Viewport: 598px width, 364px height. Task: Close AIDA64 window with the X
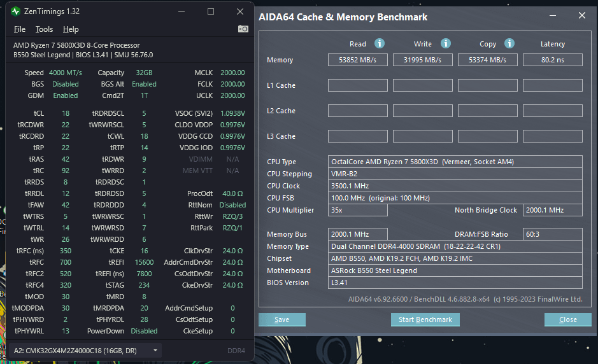582,15
